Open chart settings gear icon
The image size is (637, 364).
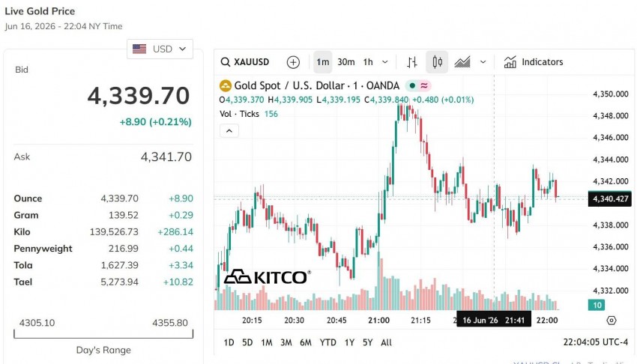click(x=611, y=321)
